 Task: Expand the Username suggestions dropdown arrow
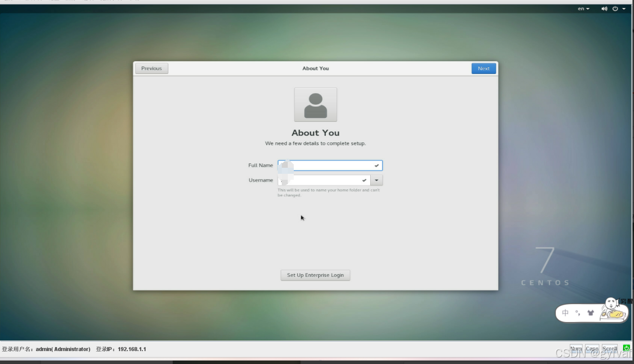(x=377, y=180)
